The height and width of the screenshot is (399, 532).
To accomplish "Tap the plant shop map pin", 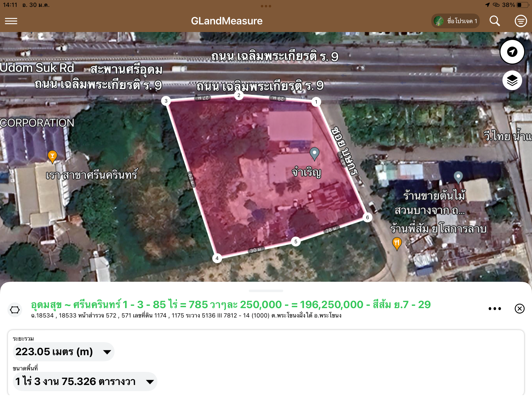I will 458,177.
